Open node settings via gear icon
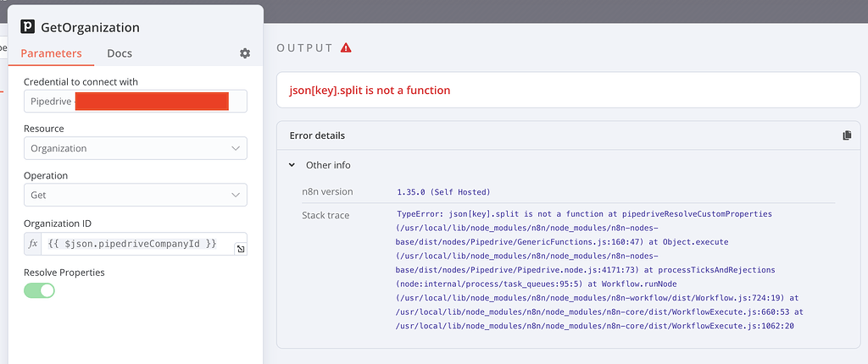Viewport: 868px width, 364px height. tap(245, 53)
